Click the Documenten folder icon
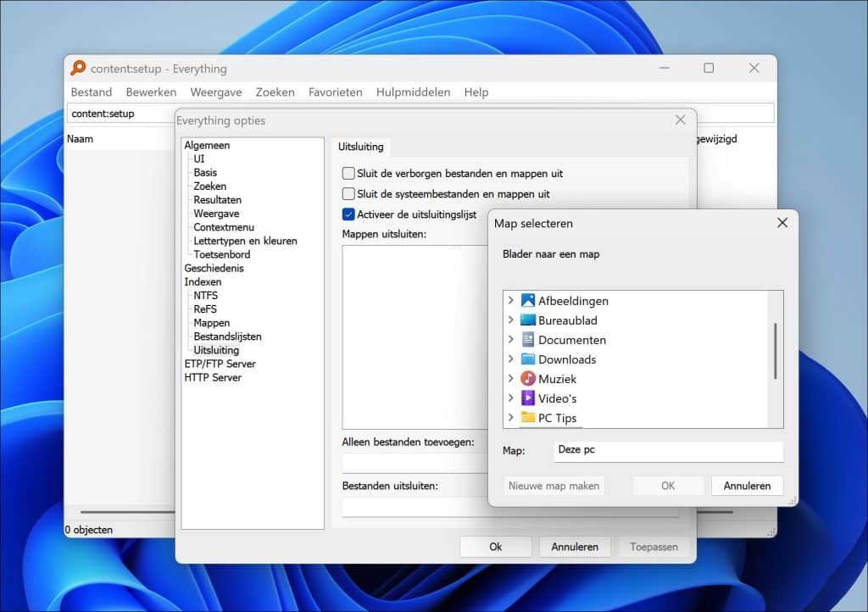Screen dimensions: 868x612 click(528, 340)
